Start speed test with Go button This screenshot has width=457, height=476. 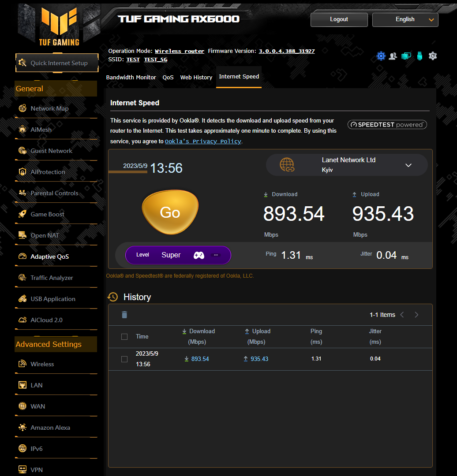coord(170,212)
